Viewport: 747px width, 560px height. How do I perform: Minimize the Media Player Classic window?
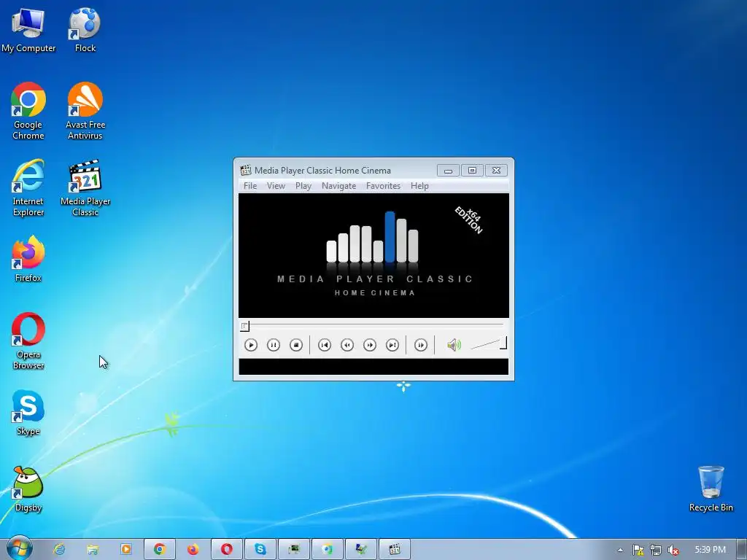(448, 171)
